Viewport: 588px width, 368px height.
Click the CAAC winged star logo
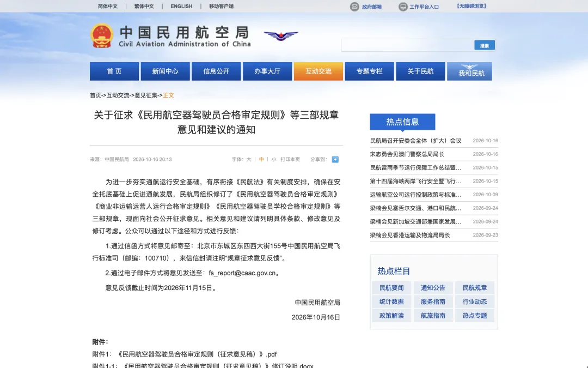(281, 35)
